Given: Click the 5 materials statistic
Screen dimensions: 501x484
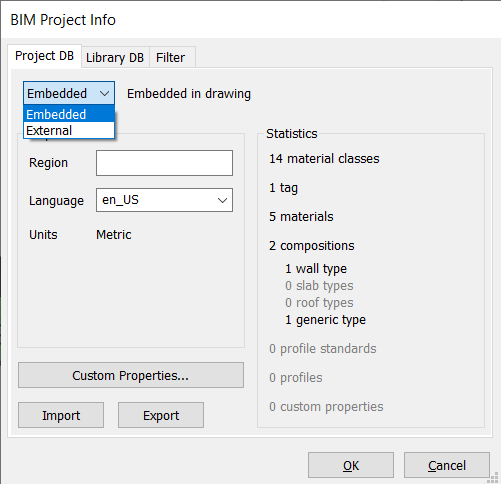Looking at the screenshot, I should pyautogui.click(x=301, y=217).
